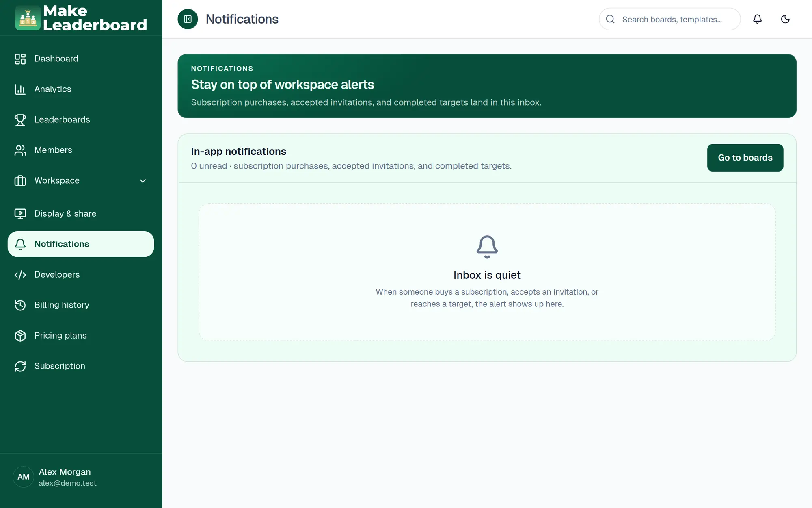Go to the Subscription page
The width and height of the screenshot is (812, 508).
(x=81, y=366)
